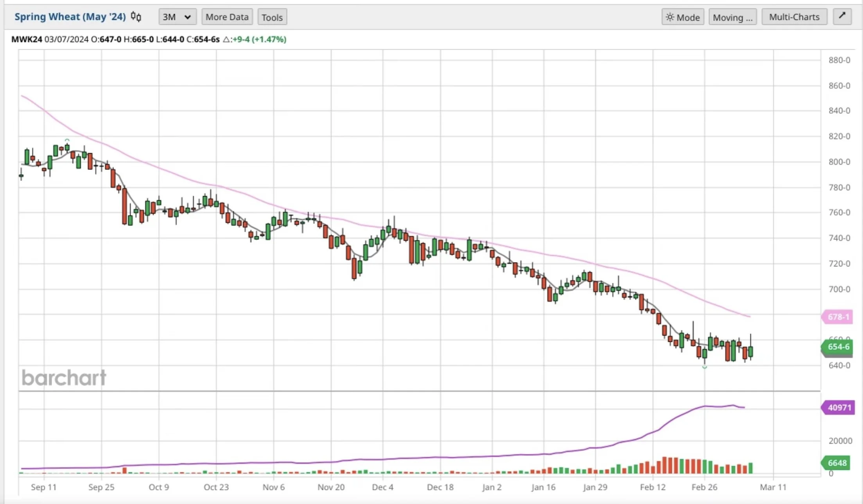Open the More Data menu

pyautogui.click(x=227, y=17)
